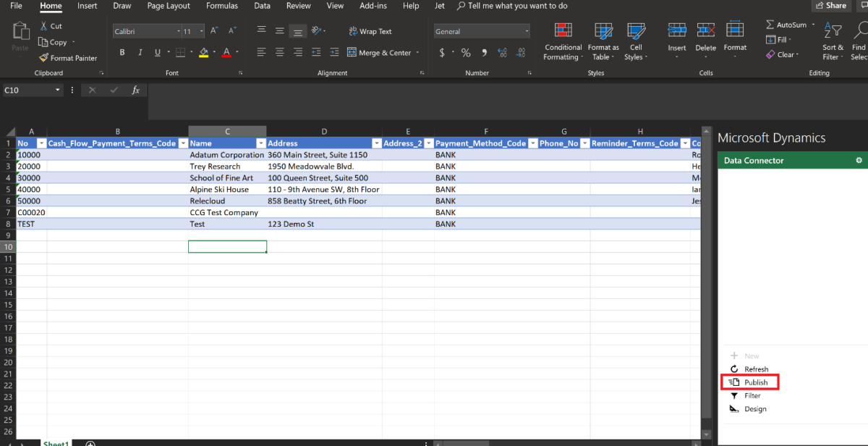Open the Name column filter dropdown
The image size is (868, 446).
[261, 143]
